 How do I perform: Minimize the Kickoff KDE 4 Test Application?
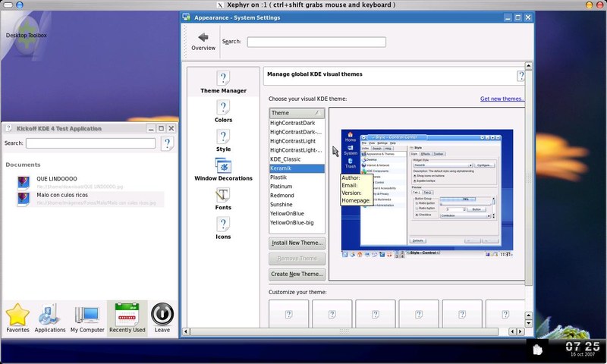(x=151, y=128)
